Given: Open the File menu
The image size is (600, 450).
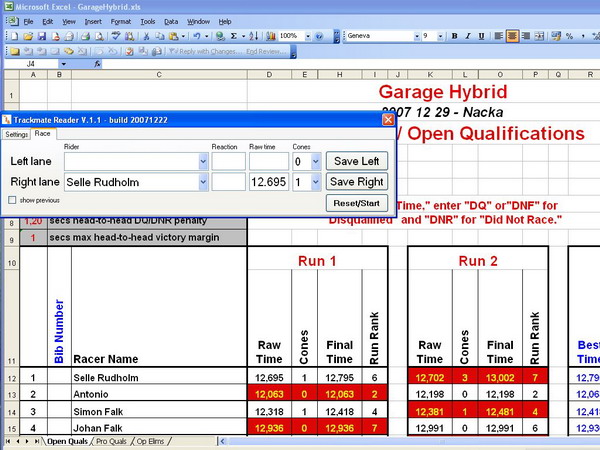Looking at the screenshot, I should point(29,22).
